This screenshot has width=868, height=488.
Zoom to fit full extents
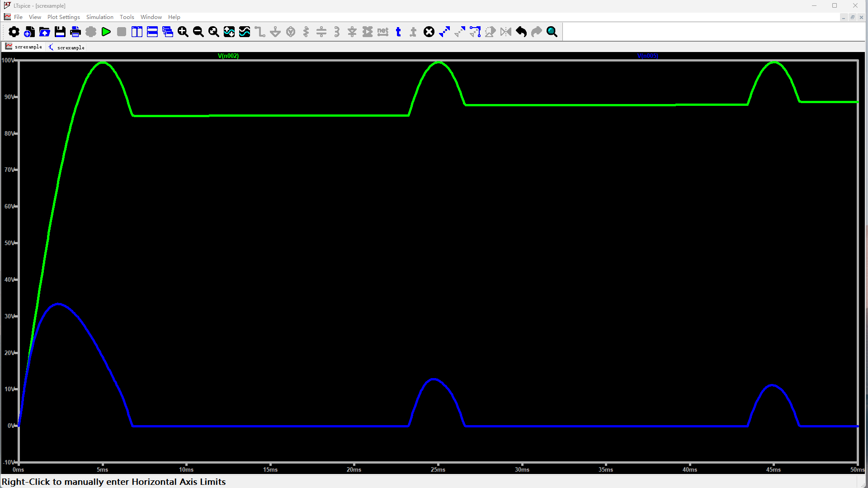point(213,32)
